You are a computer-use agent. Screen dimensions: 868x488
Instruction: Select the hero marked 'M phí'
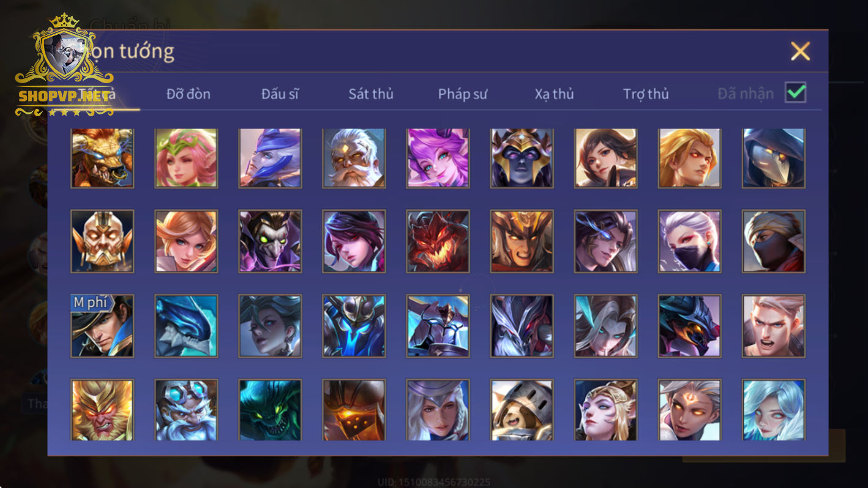point(102,326)
